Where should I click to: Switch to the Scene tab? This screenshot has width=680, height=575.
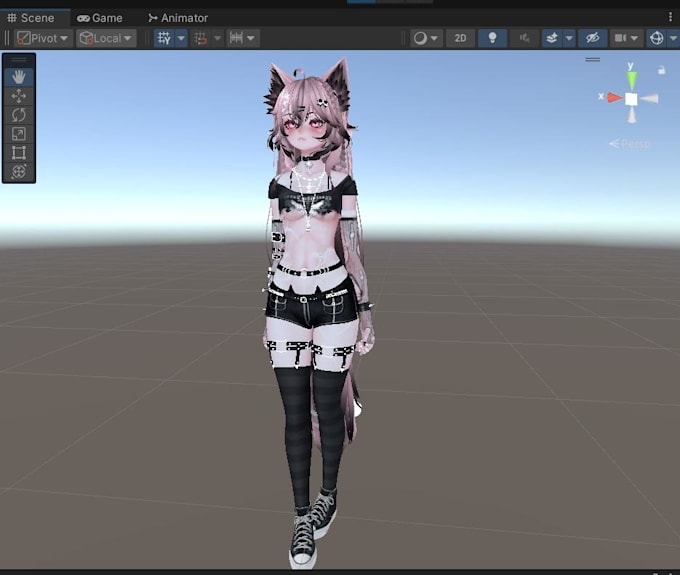pos(31,18)
